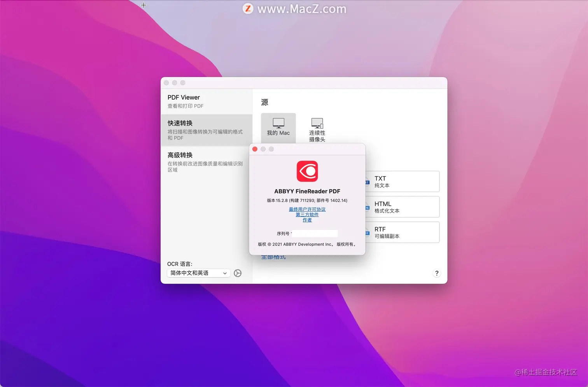Viewport: 588px width, 387px height.
Task: Choose the Continuity Camera source
Action: [317, 130]
